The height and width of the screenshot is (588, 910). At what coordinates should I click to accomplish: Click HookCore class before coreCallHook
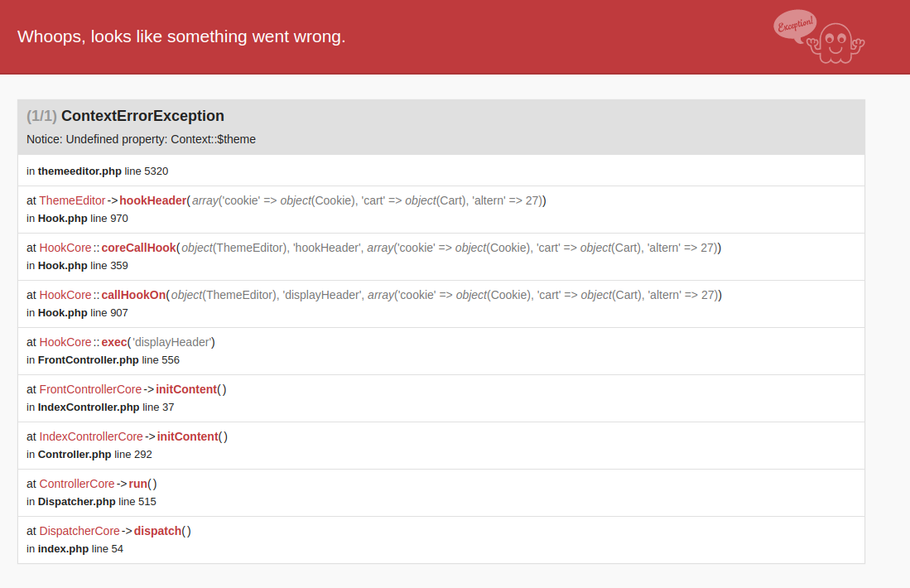[x=65, y=248]
